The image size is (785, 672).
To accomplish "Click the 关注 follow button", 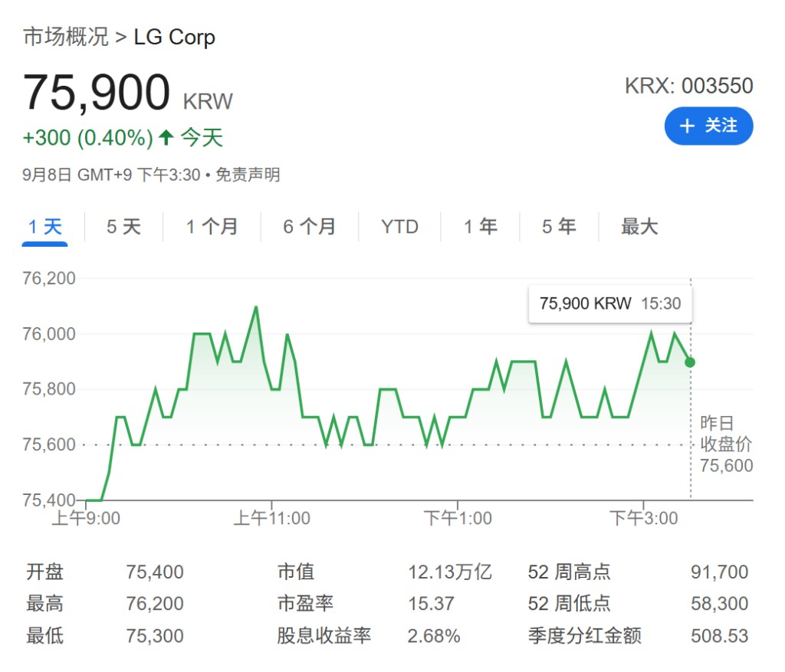I will tap(708, 126).
